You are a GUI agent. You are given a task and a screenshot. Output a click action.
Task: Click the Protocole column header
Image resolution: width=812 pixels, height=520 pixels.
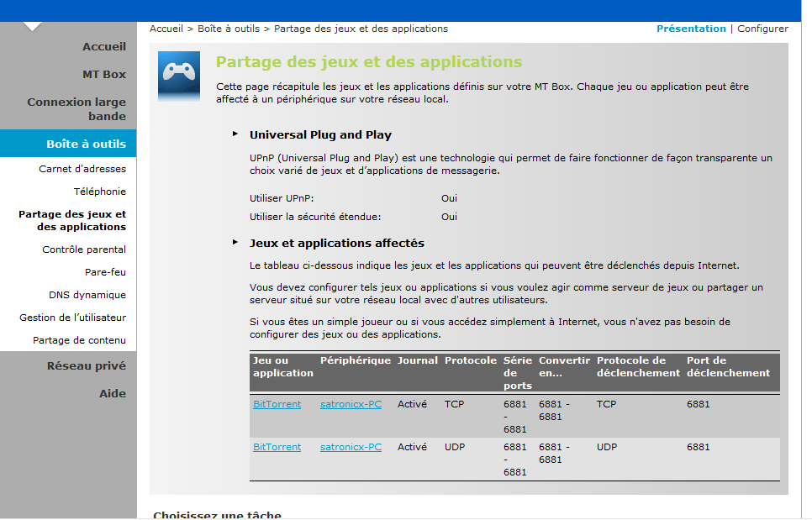tap(470, 360)
